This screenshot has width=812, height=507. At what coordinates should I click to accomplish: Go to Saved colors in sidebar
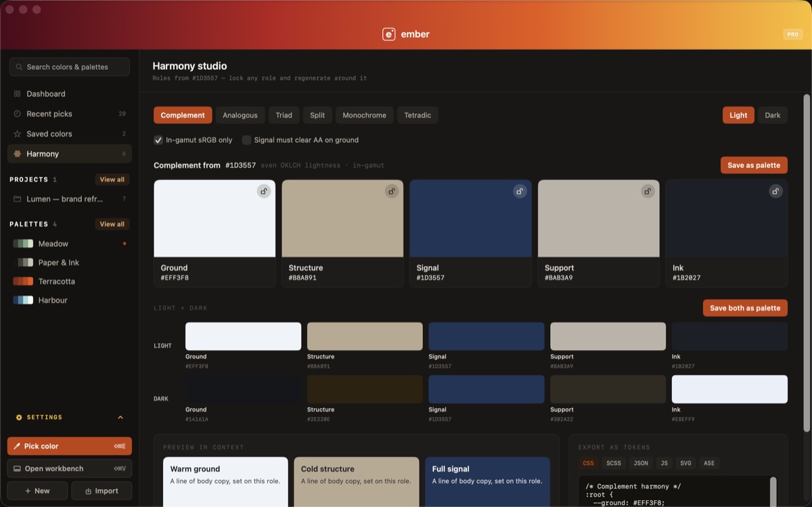(x=70, y=134)
